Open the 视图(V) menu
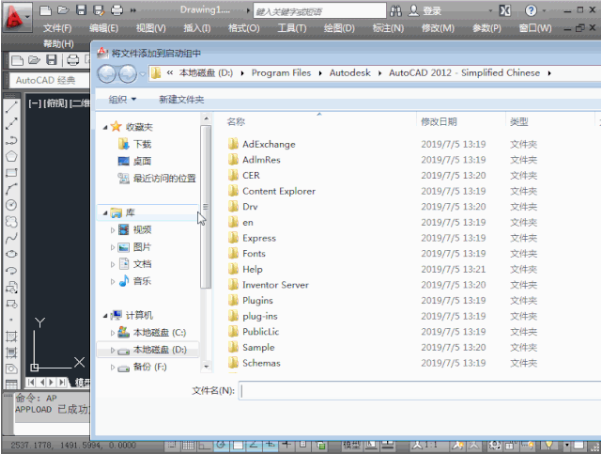 click(151, 28)
